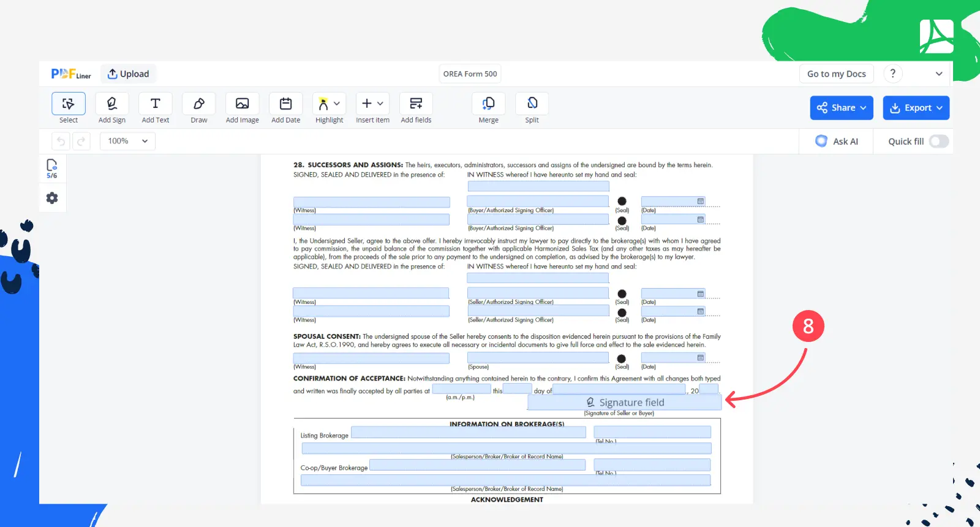
Task: Edit the OREA Form 500 document title
Action: click(x=470, y=74)
